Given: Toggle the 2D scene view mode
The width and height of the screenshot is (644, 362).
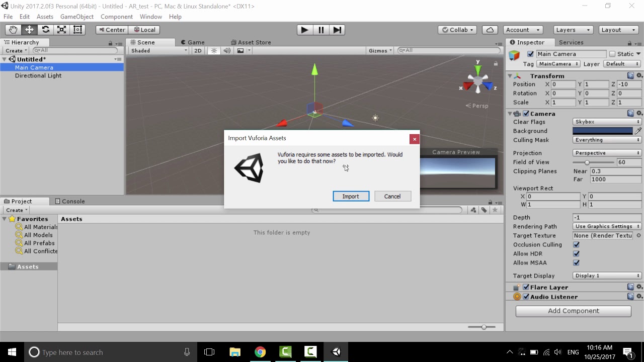Looking at the screenshot, I should tap(198, 50).
